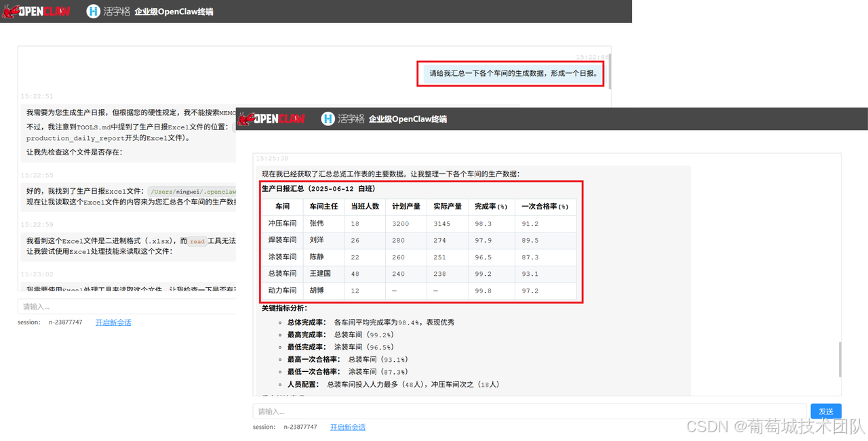Screen dimensions: 868x441
Task: Click the back window chat scrollbar thumb
Action: click(x=610, y=71)
